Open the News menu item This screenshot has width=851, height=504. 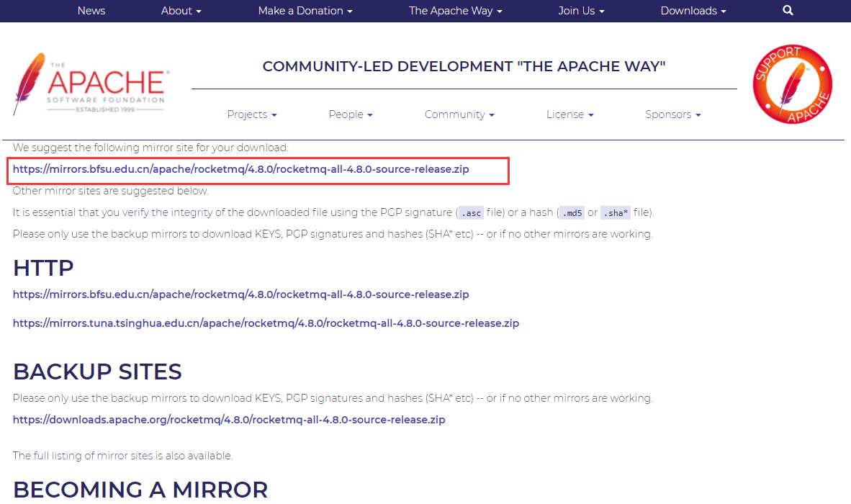pyautogui.click(x=91, y=11)
